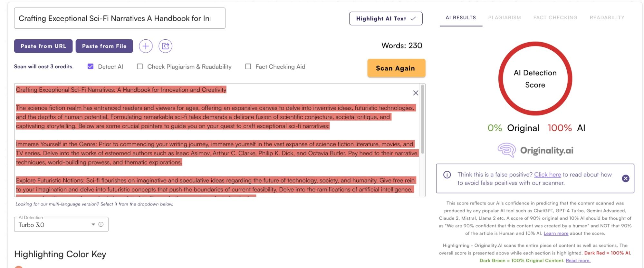
Task: Select the Readability tab
Action: pos(607,17)
